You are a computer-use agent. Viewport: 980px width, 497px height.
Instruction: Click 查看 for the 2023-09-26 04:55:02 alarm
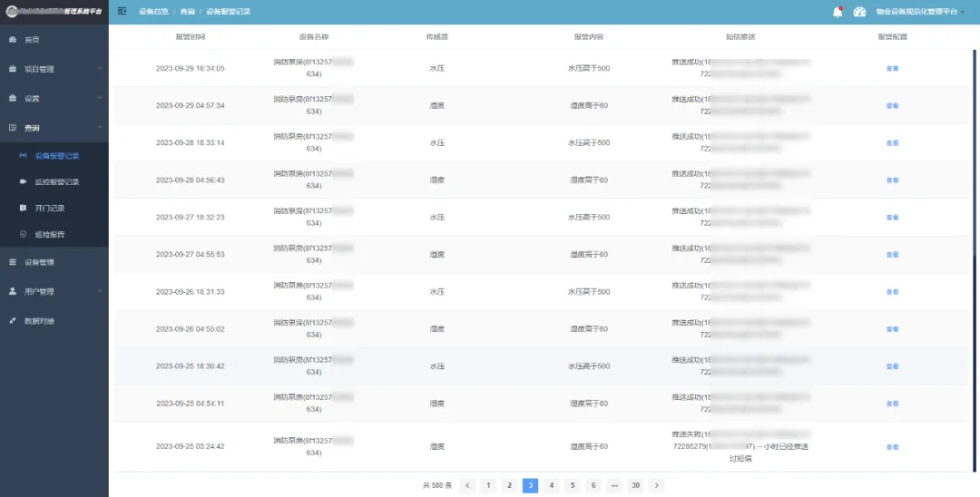pyautogui.click(x=892, y=329)
